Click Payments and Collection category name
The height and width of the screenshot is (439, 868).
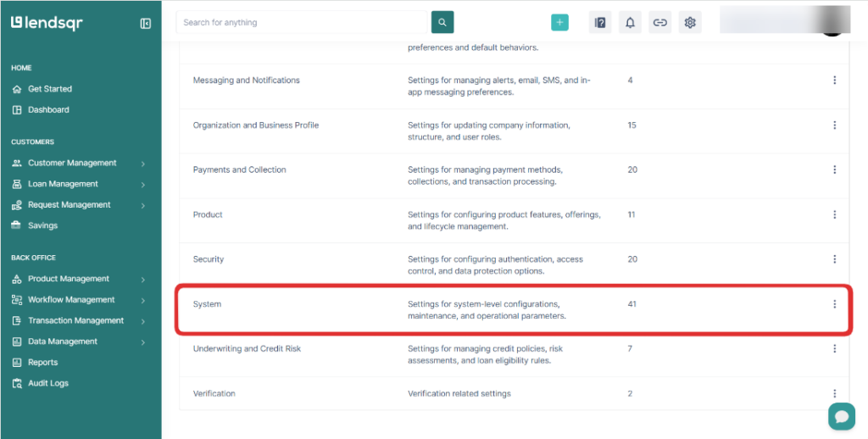point(239,169)
